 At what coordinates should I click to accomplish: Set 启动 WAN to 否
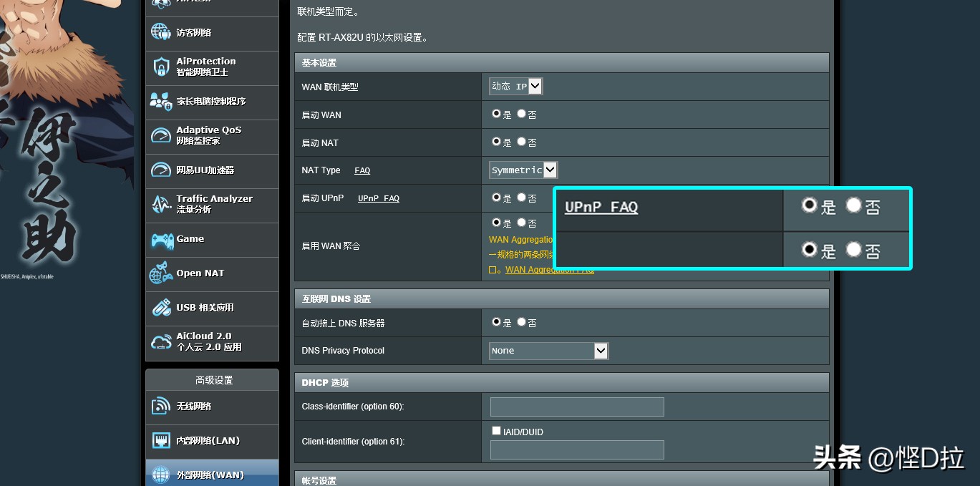pyautogui.click(x=521, y=113)
